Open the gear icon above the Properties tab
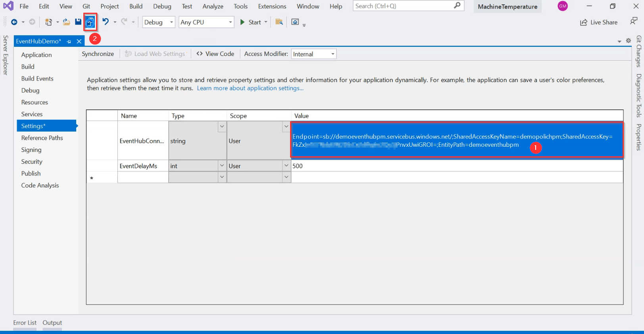Viewport: 644px width, 334px height. [629, 41]
